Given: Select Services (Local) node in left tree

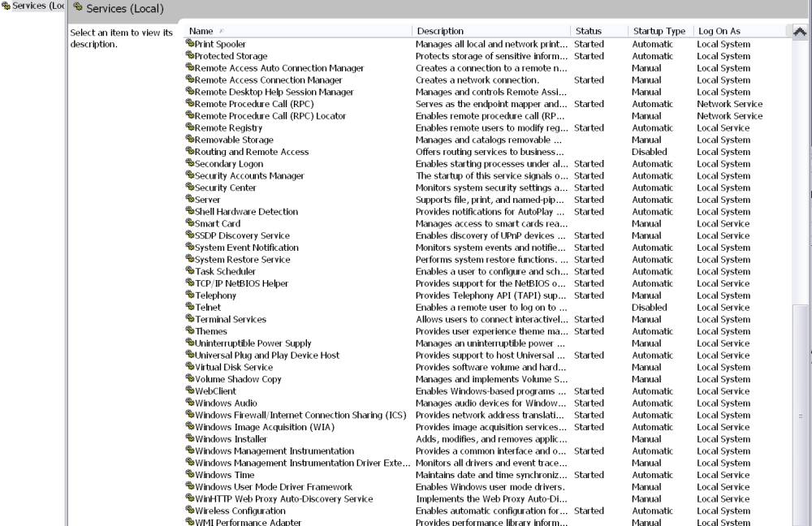Looking at the screenshot, I should [33, 6].
